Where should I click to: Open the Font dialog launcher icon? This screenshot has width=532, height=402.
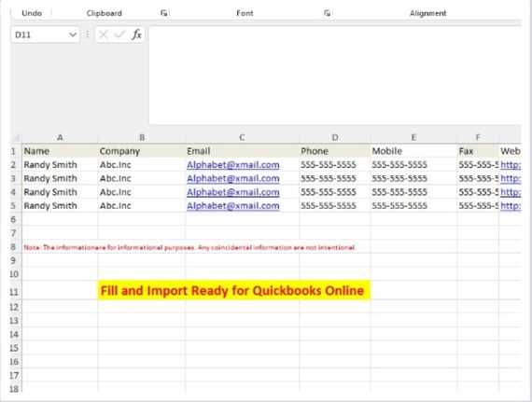pyautogui.click(x=327, y=13)
